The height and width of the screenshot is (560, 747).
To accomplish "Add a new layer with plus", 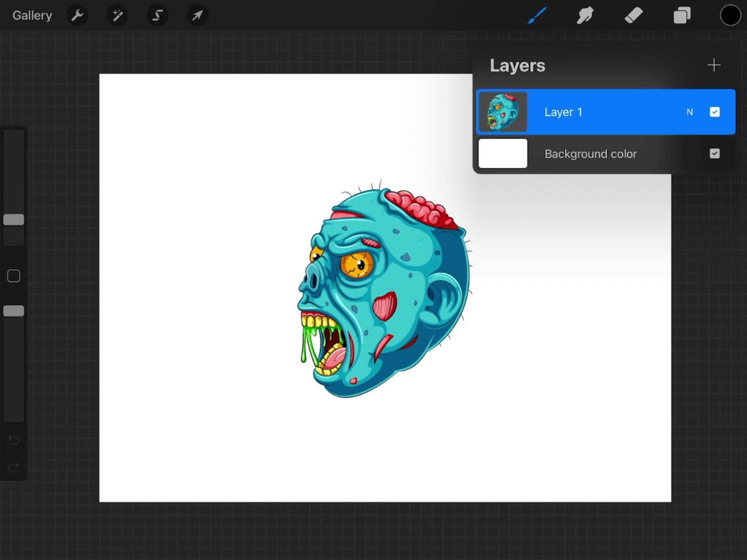I will coord(713,65).
